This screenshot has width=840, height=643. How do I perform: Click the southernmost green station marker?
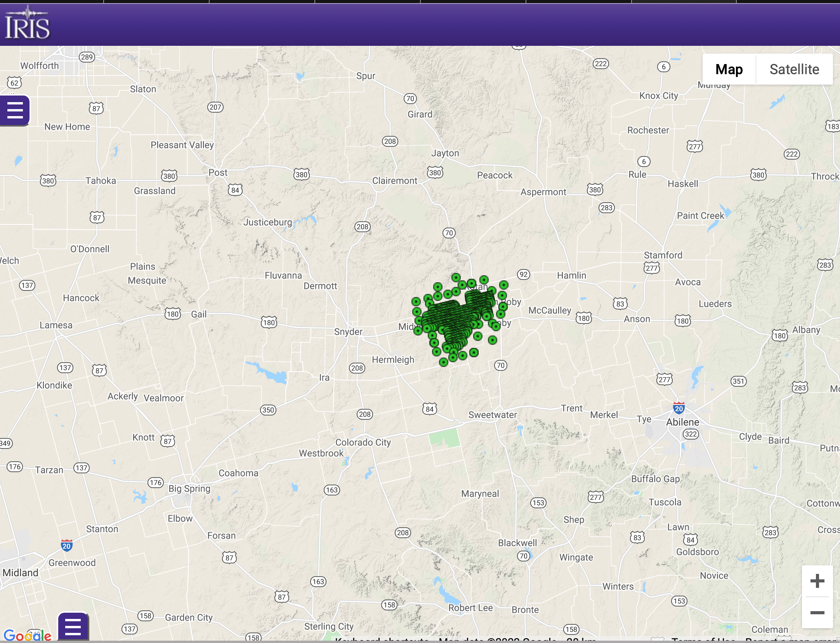point(443,362)
